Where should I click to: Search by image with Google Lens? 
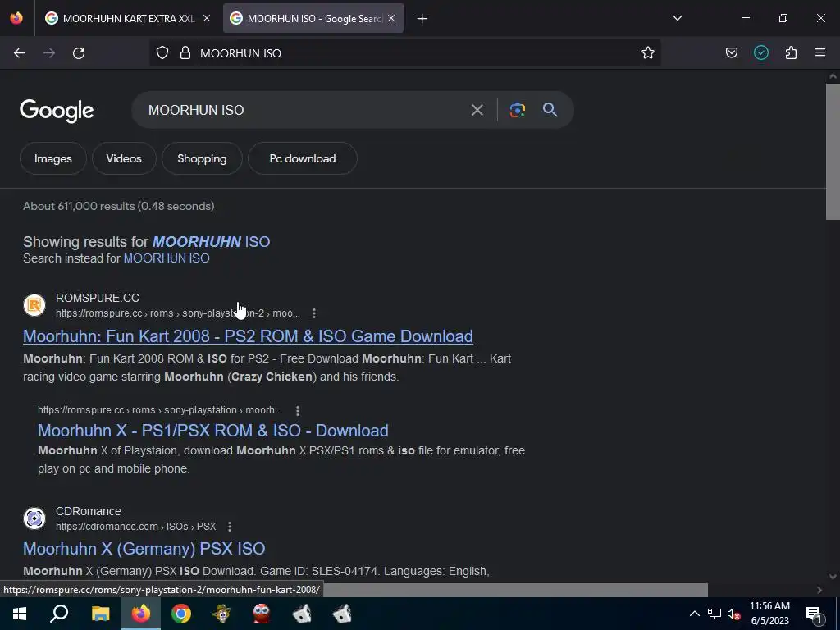pos(518,110)
